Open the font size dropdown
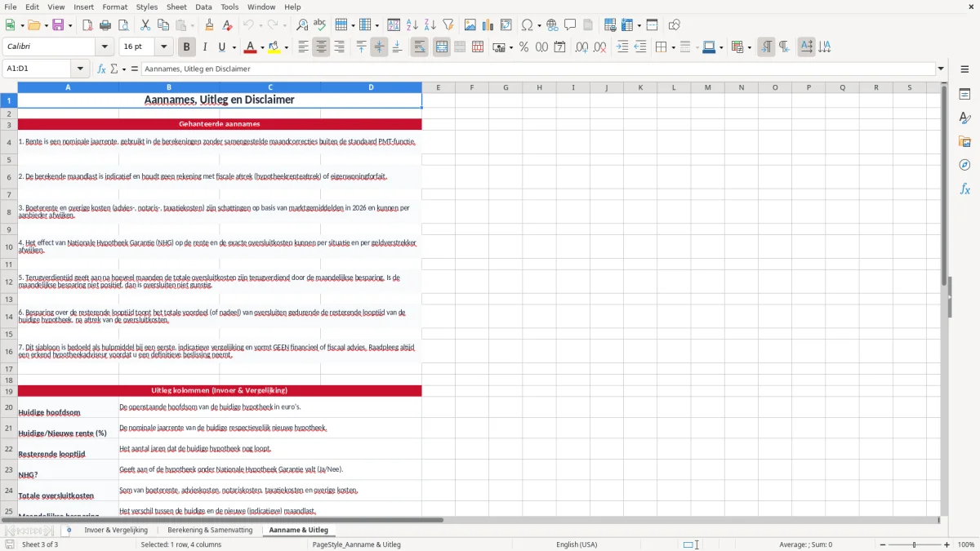Image resolution: width=980 pixels, height=551 pixels. (x=163, y=47)
